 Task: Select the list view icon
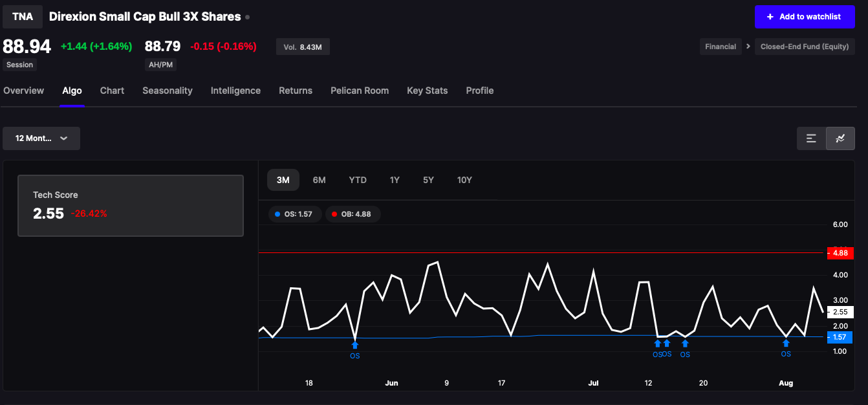coord(811,138)
